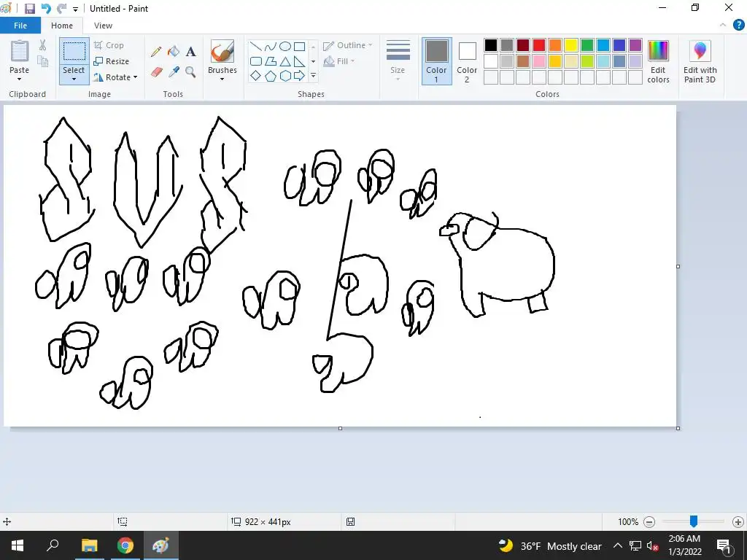Open the Brushes tool
747x560 pixels.
coord(222,52)
